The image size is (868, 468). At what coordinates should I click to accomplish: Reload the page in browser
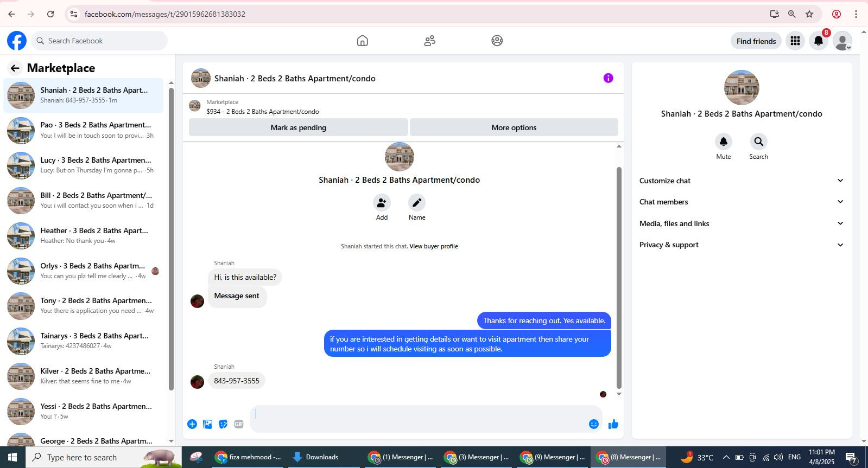tap(50, 14)
